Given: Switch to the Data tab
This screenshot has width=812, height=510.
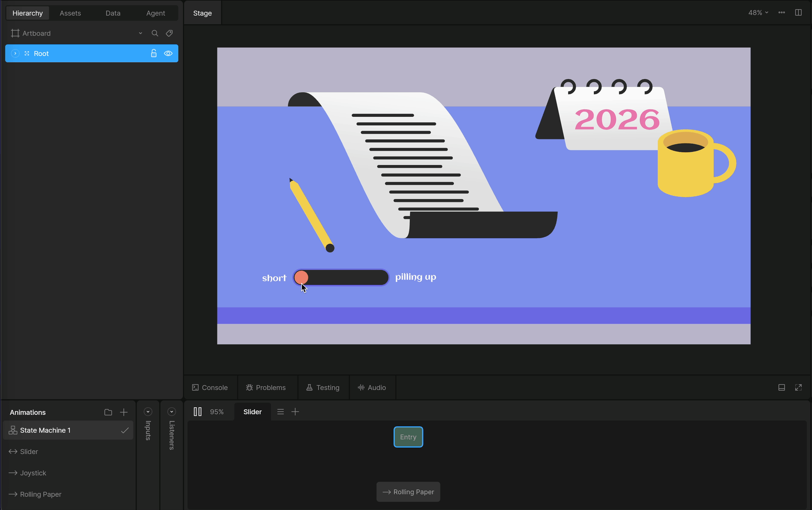Looking at the screenshot, I should pos(113,13).
